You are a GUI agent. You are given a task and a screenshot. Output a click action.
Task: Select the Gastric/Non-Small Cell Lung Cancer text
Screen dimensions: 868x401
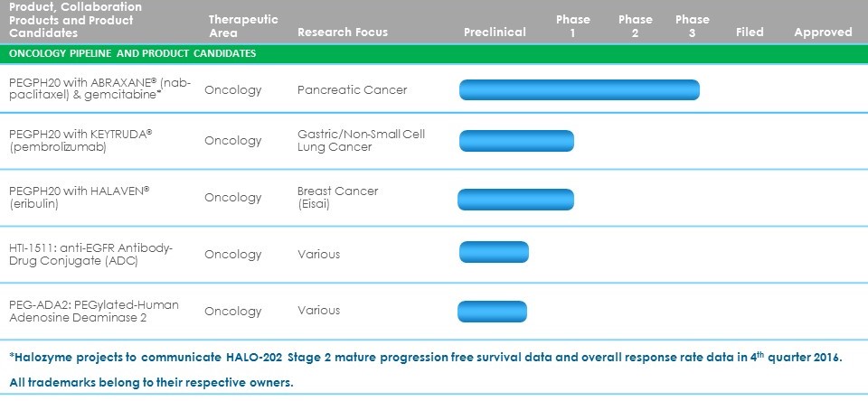tap(361, 141)
